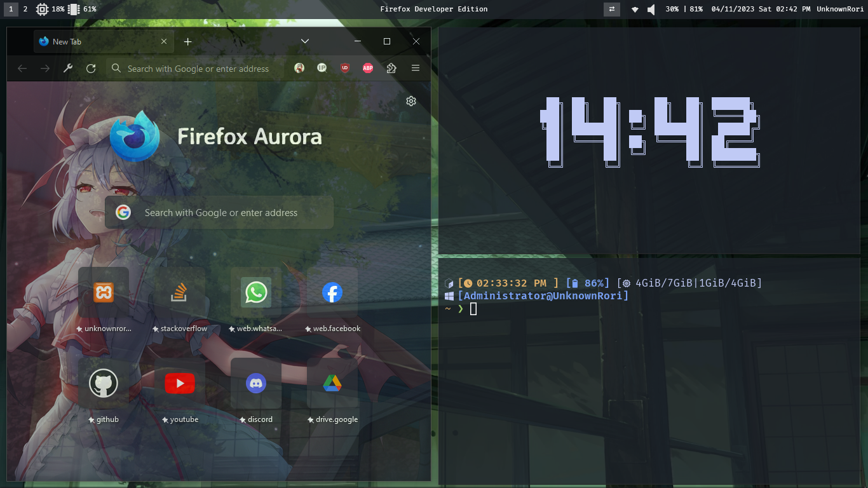Open the Adblock Plus ABP icon
The image size is (868, 488).
pyautogui.click(x=368, y=68)
